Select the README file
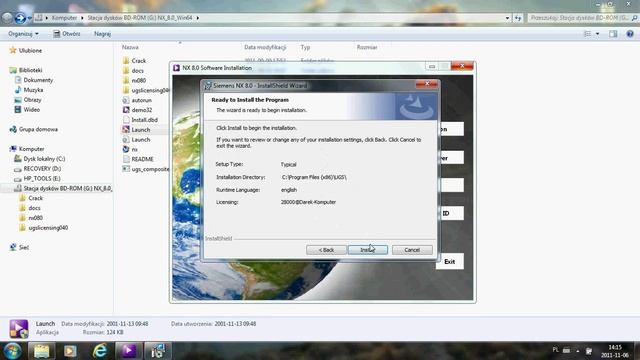The height and width of the screenshot is (360, 640). coord(142,159)
